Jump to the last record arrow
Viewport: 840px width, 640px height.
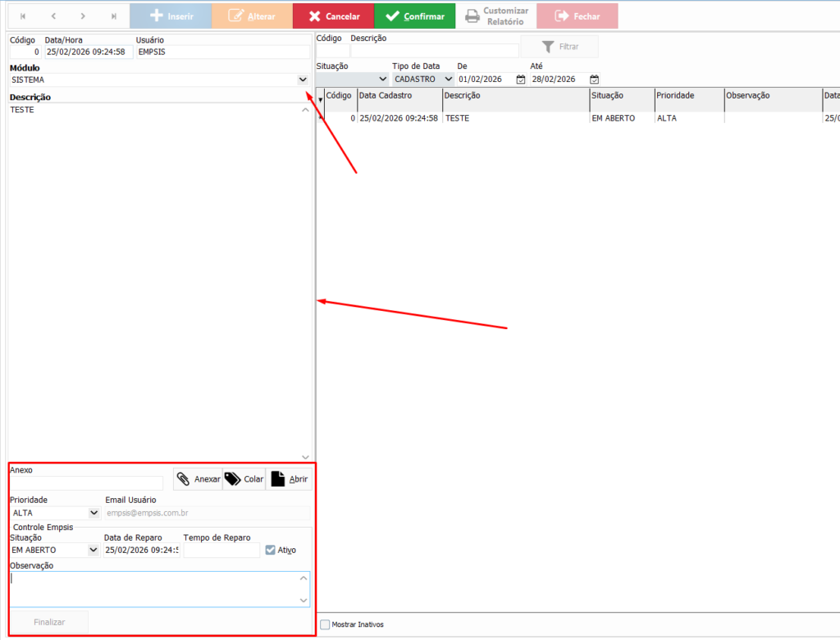[x=113, y=16]
